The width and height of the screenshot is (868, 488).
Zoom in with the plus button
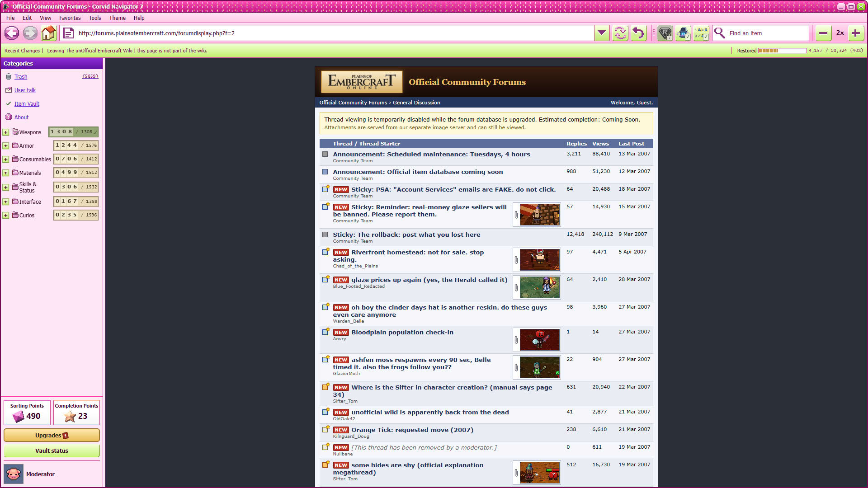[x=855, y=33]
